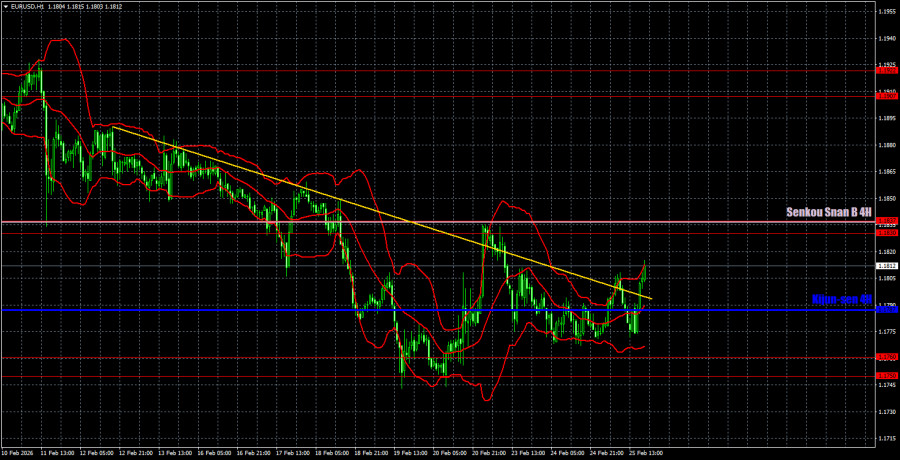Screen dimensions: 900x460
Task: Click the 1.1940 value on price axis
Action: (x=887, y=38)
